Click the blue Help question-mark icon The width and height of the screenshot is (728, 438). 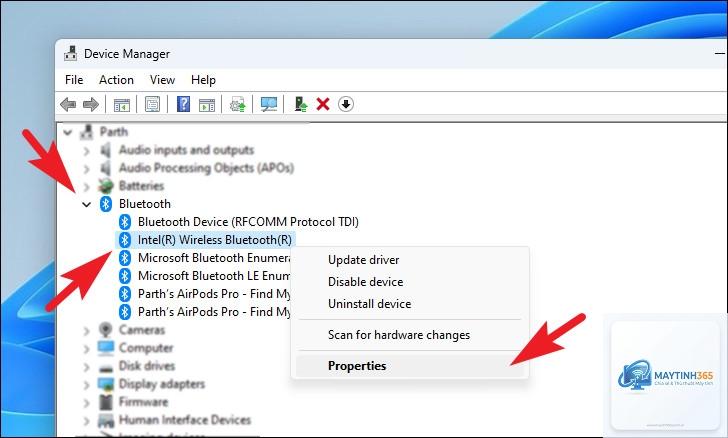(184, 104)
